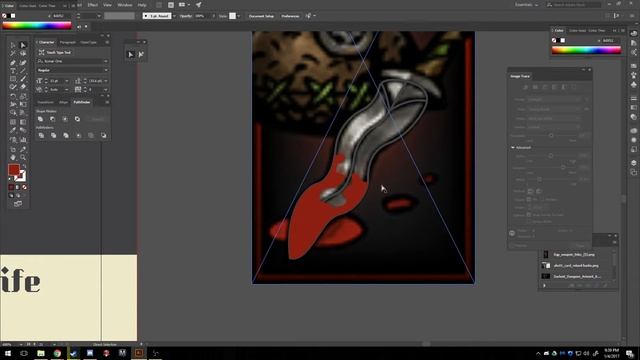This screenshot has width=640, height=360.
Task: Toggle Ignore White checkbox in Image Trace
Action: click(529, 221)
